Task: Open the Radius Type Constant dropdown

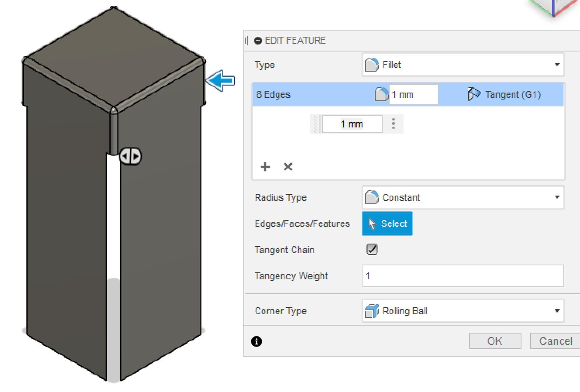Action: (463, 197)
